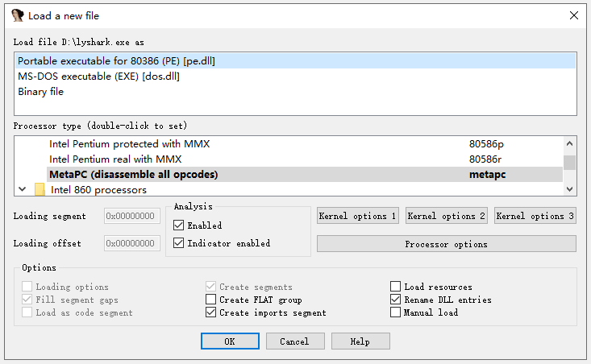Viewport: 591px width, 364px height.
Task: Check the Create FLAT group box
Action: 211,300
